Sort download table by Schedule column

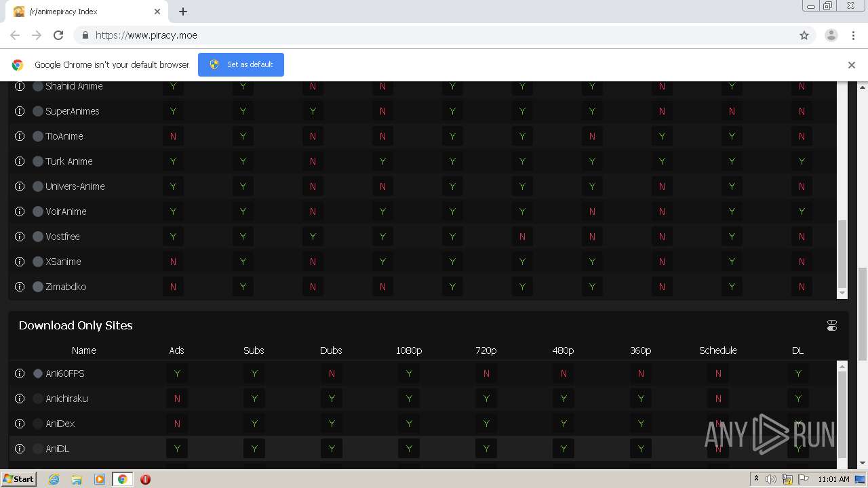[x=718, y=350]
